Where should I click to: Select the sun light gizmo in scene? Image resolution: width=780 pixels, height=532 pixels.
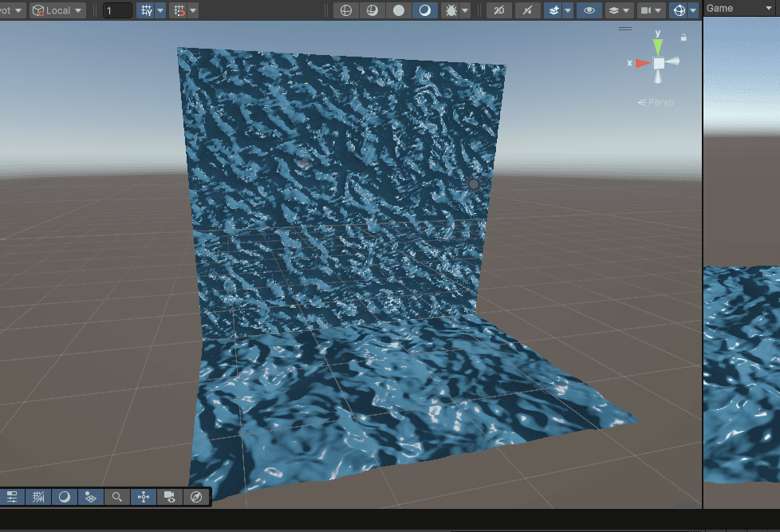474,184
